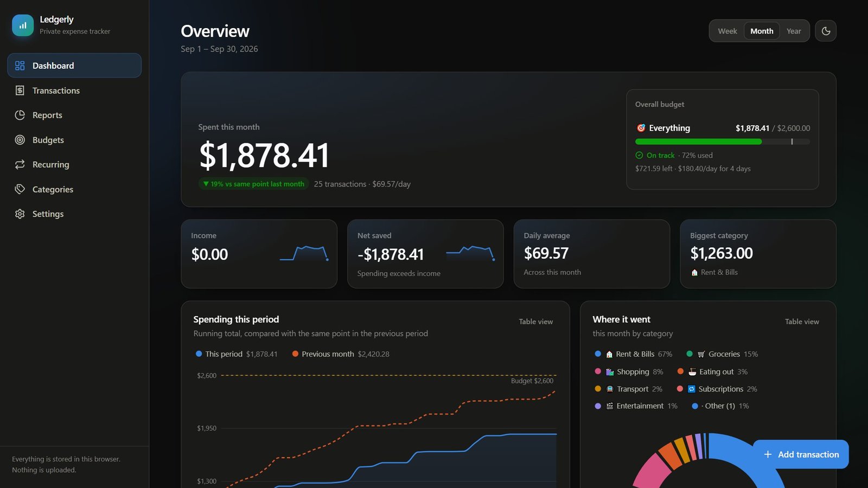
Task: Click the Spent this month $1,878.41 amount
Action: tap(264, 155)
